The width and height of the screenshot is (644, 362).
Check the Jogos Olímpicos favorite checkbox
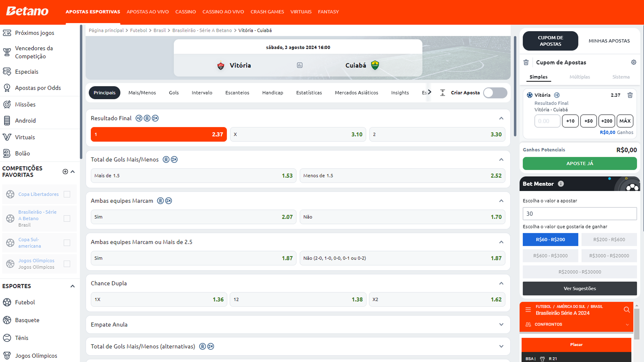tap(67, 264)
